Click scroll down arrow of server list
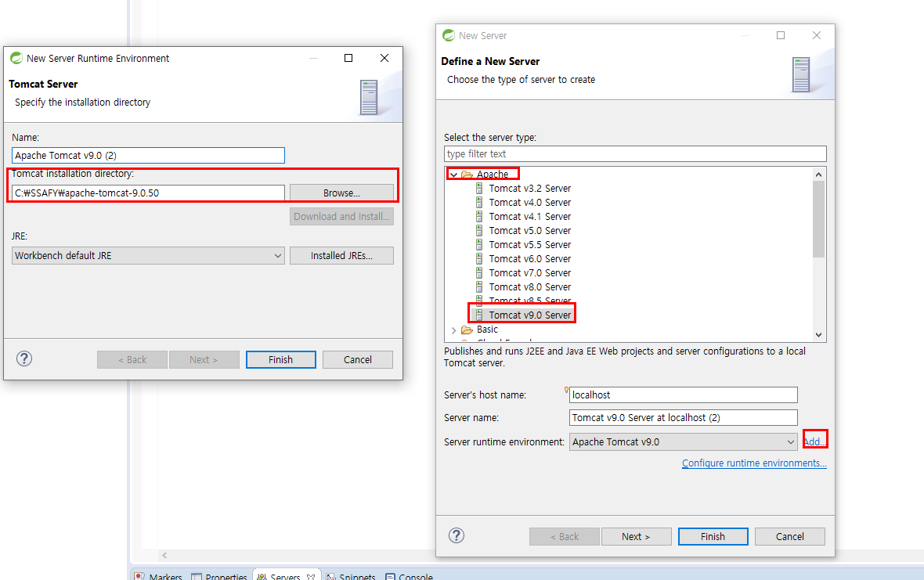This screenshot has height=580, width=924. pyautogui.click(x=818, y=334)
